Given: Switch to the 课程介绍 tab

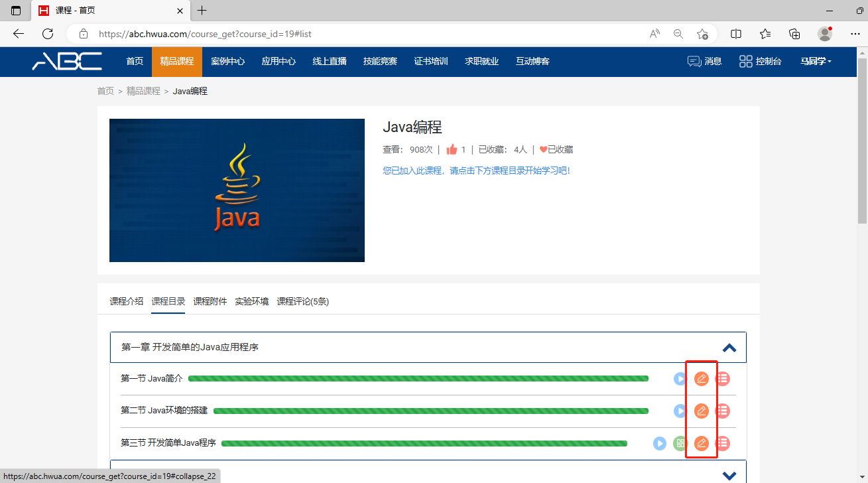Looking at the screenshot, I should click(126, 301).
